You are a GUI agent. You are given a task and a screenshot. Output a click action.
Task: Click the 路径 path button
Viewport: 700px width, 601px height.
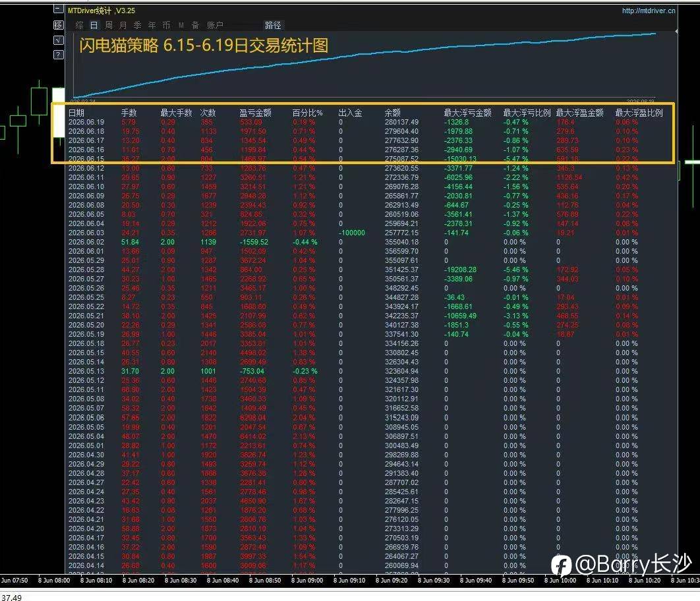click(x=273, y=25)
